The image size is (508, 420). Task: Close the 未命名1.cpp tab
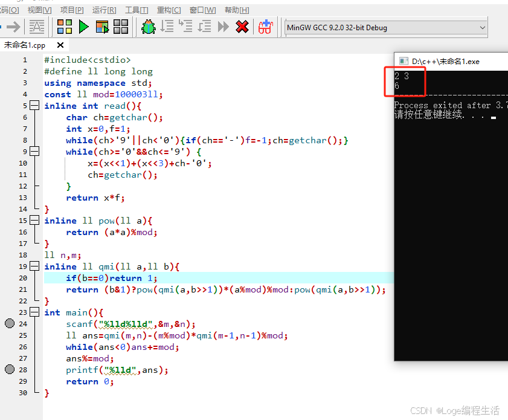pos(60,45)
